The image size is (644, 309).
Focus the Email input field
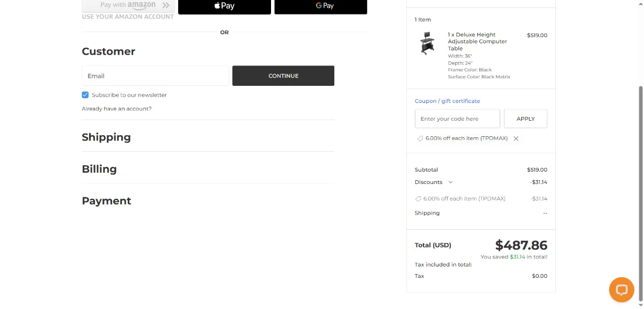point(156,76)
